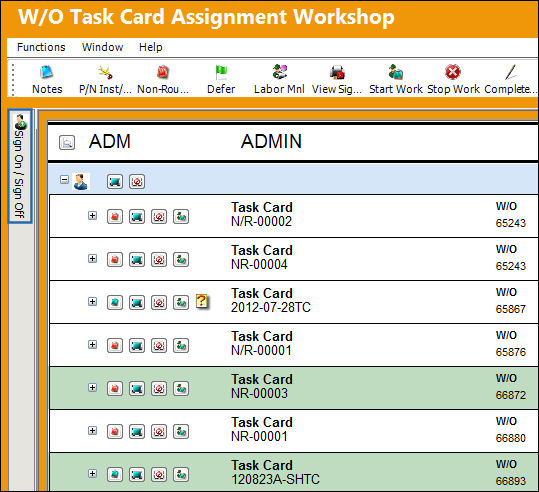Click the red stop icon on 120823A-SHTC
The width and height of the screenshot is (539, 492).
point(159,474)
